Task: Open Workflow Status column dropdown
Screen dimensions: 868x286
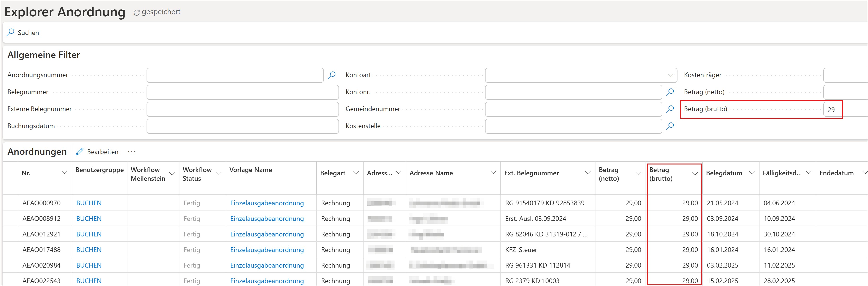Action: coord(218,174)
